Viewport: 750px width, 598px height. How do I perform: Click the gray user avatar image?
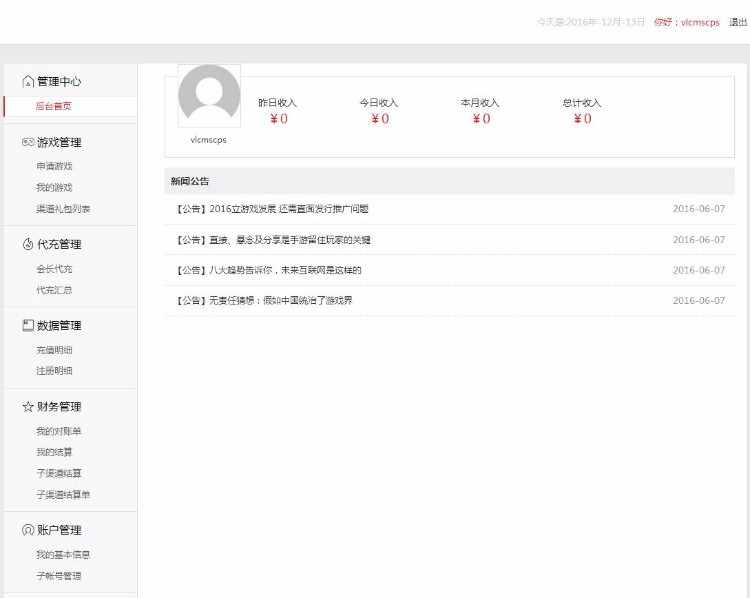(x=209, y=96)
